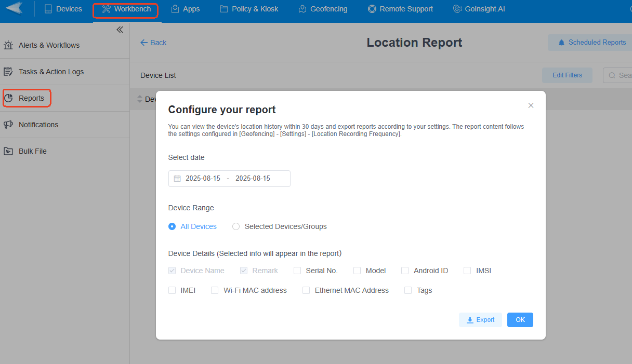Click the Device List sort arrows
The height and width of the screenshot is (364, 632).
pyautogui.click(x=140, y=99)
